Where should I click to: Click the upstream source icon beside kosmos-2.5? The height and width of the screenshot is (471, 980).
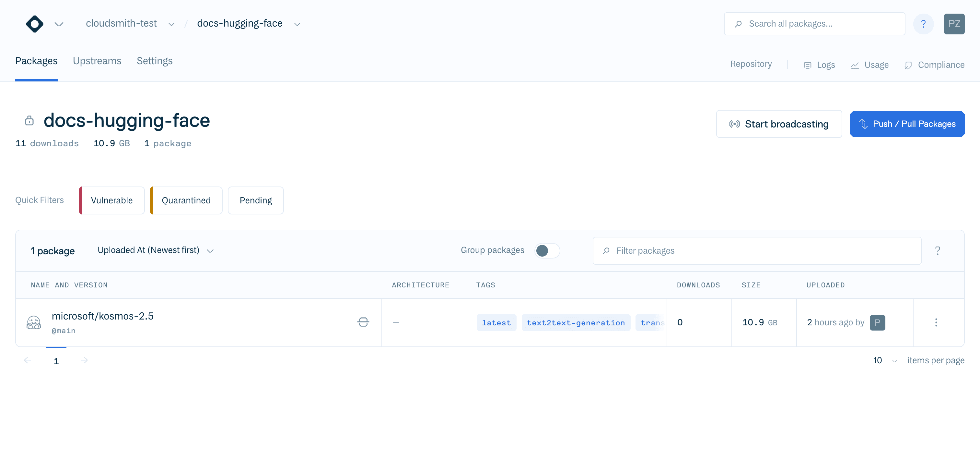[x=363, y=322]
